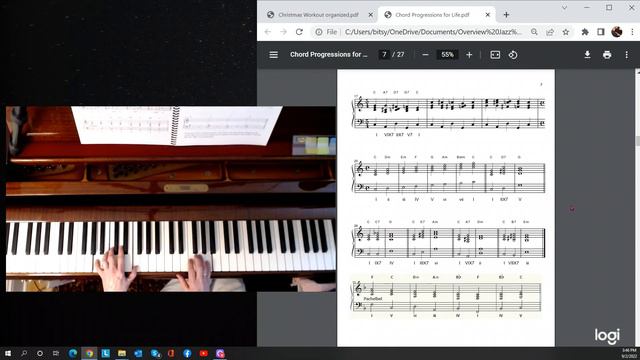Download the Chord Progressions PDF
This screenshot has width=640, height=360.
(x=587, y=55)
